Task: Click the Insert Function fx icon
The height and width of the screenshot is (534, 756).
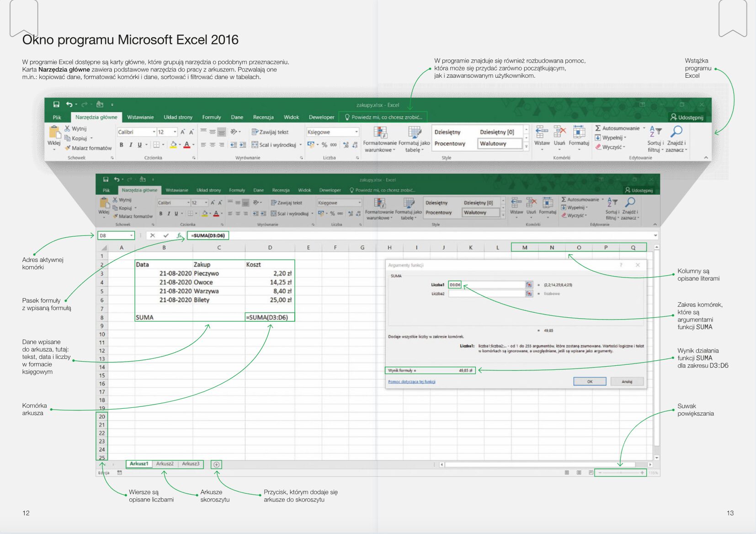Action: pyautogui.click(x=179, y=235)
